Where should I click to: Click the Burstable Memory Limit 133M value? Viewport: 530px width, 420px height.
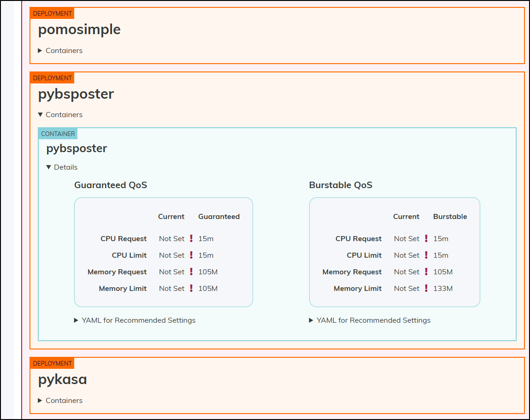coord(443,289)
